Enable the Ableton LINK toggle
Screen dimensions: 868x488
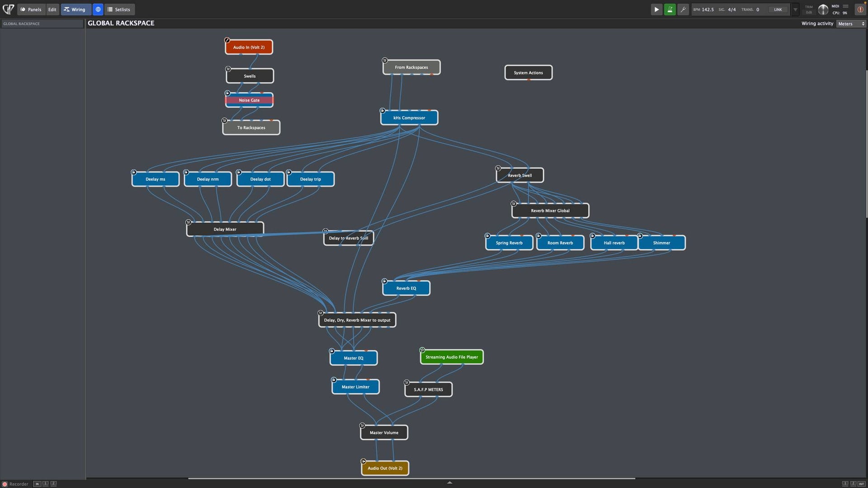pos(778,9)
